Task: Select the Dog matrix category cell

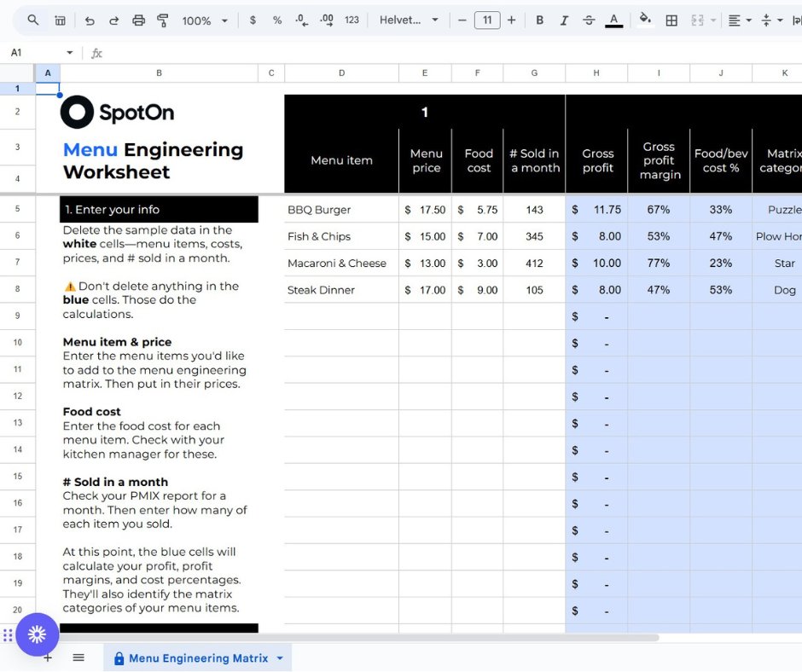Action: (x=777, y=290)
